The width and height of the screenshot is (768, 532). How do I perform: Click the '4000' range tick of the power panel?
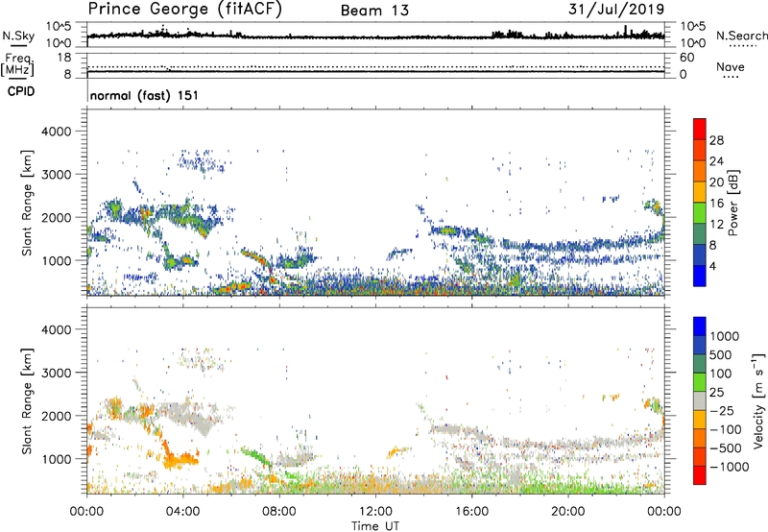tap(56, 132)
